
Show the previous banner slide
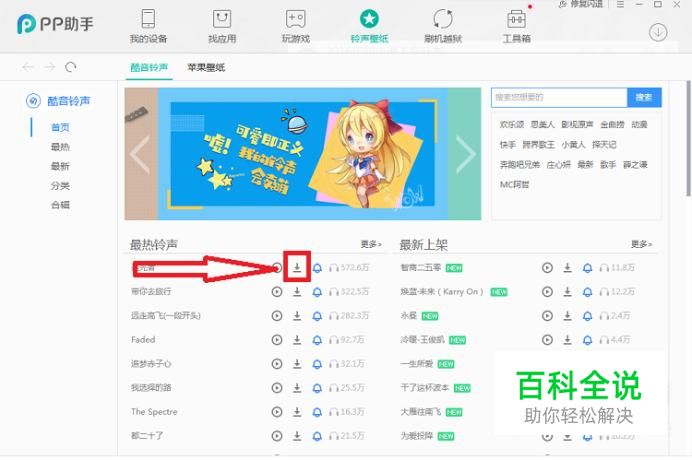(140, 154)
